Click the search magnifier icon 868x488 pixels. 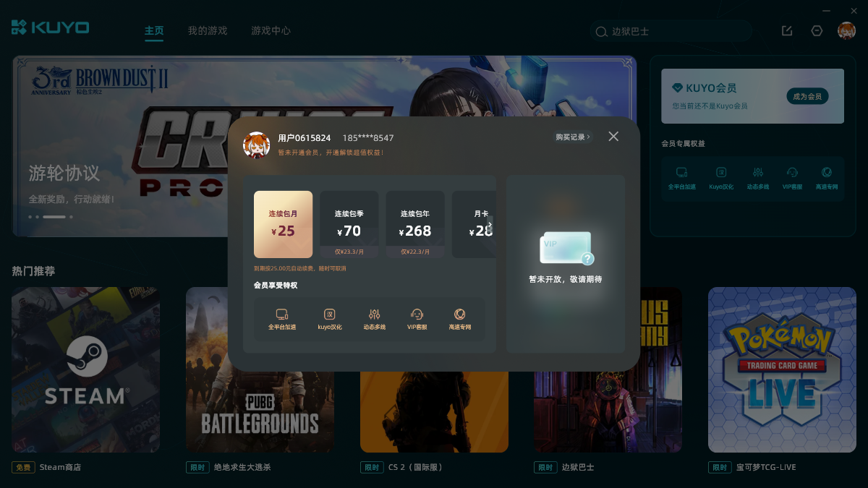(x=601, y=32)
